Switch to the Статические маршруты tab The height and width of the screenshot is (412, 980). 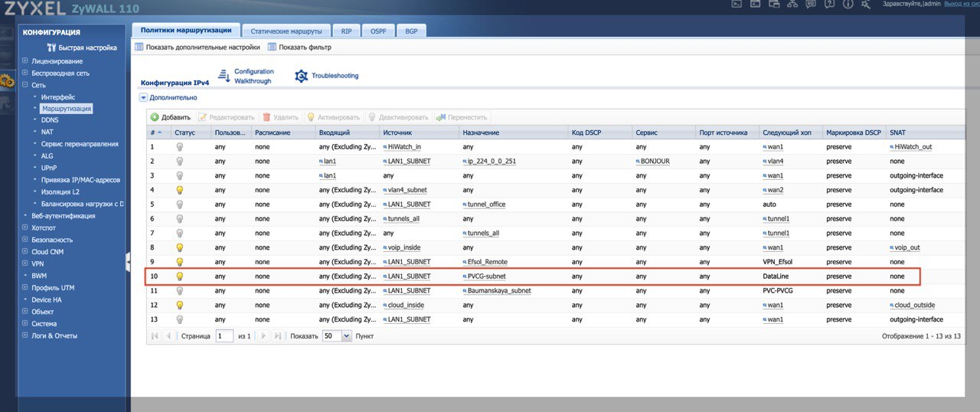coord(286,31)
